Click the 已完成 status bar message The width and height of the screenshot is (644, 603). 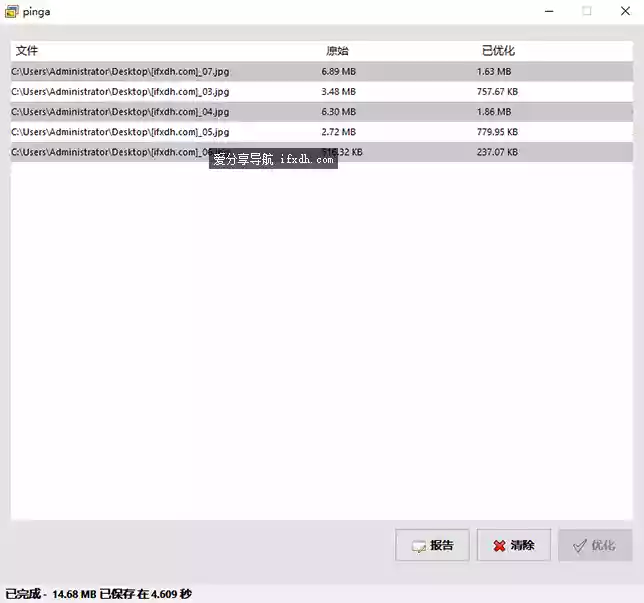[99, 594]
